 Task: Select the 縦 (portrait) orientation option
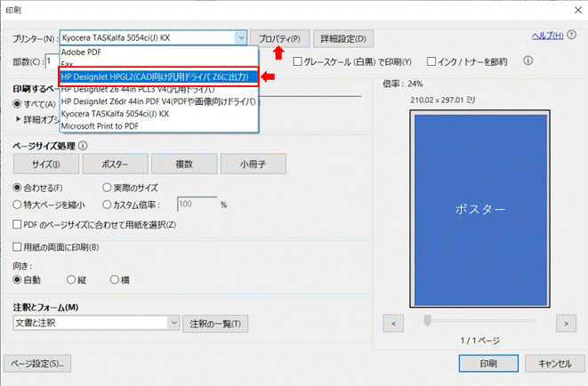point(71,279)
